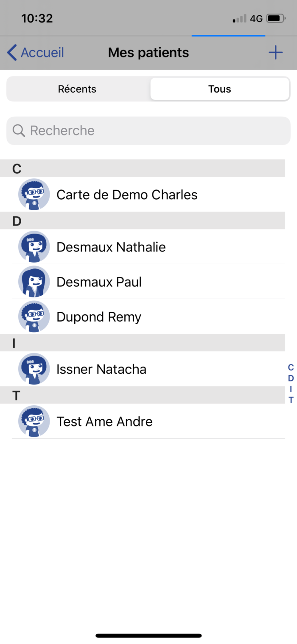The height and width of the screenshot is (644, 297).
Task: Tap Desmaux Nathalie's avatar icon
Action: (x=34, y=247)
